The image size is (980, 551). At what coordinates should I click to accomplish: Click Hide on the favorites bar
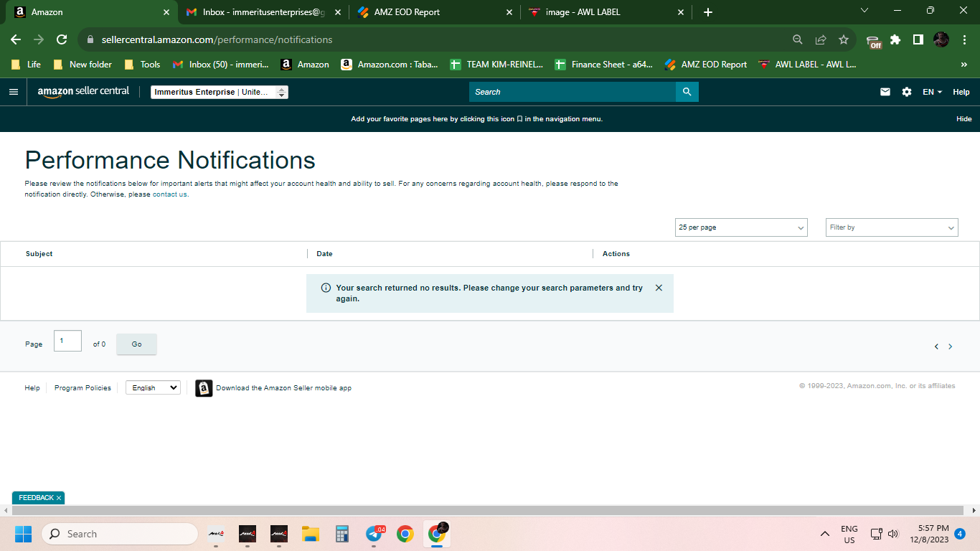(x=964, y=119)
